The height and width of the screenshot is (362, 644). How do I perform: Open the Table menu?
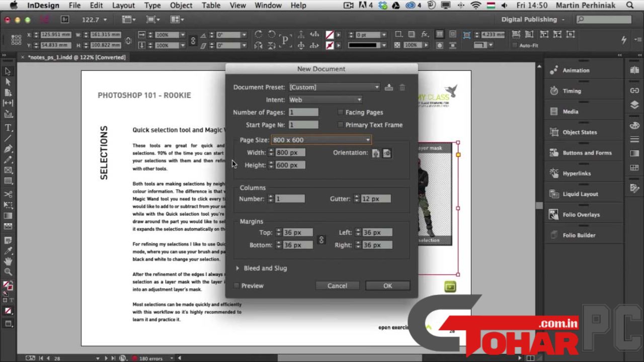click(x=211, y=6)
